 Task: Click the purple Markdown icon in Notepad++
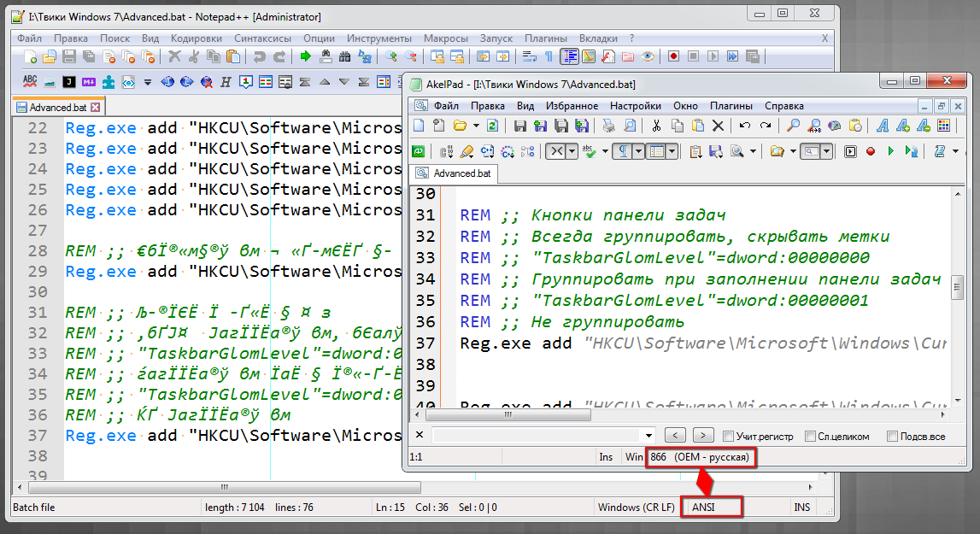click(89, 82)
